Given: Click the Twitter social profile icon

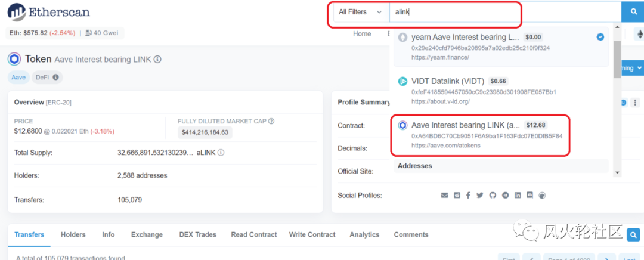Looking at the screenshot, I should pos(480,195).
